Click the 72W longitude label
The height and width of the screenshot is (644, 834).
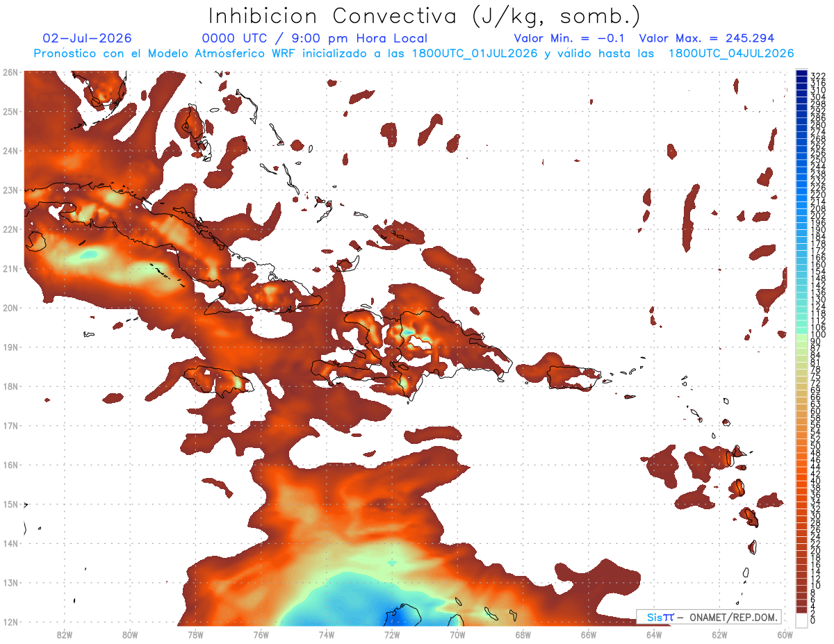point(392,634)
